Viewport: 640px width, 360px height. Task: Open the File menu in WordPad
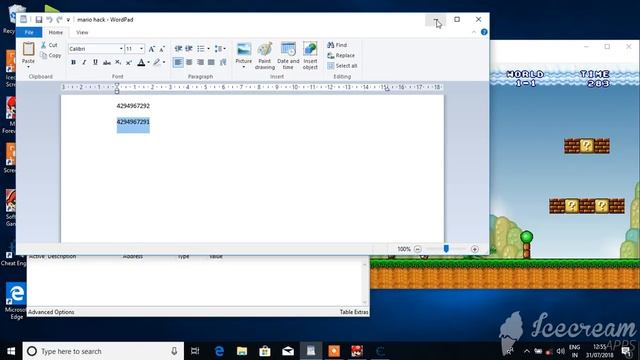pyautogui.click(x=29, y=32)
